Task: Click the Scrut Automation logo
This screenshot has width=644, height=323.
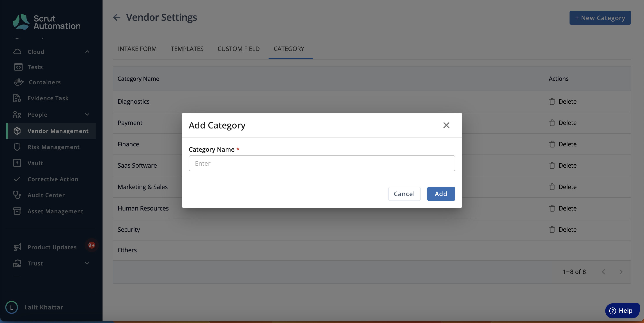Action: pyautogui.click(x=46, y=22)
